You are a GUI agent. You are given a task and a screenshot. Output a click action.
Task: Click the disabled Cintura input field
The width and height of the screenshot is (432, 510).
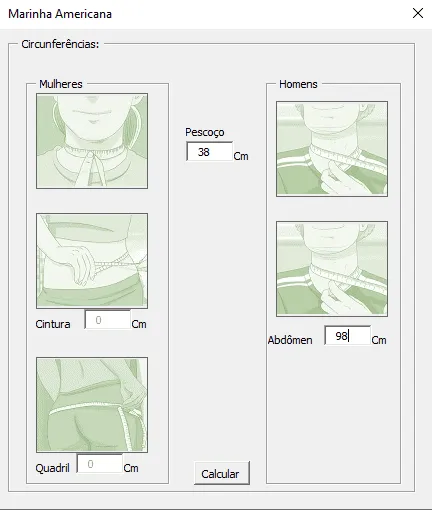pos(107,319)
